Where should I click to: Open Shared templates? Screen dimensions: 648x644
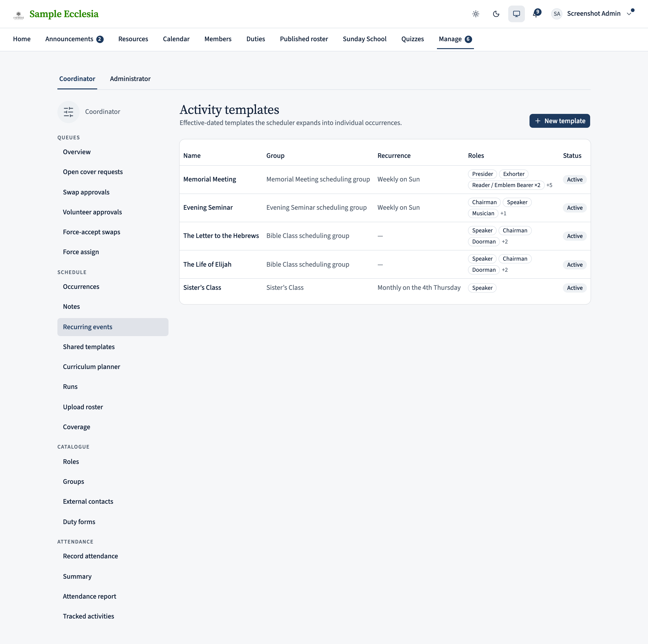[113, 347]
